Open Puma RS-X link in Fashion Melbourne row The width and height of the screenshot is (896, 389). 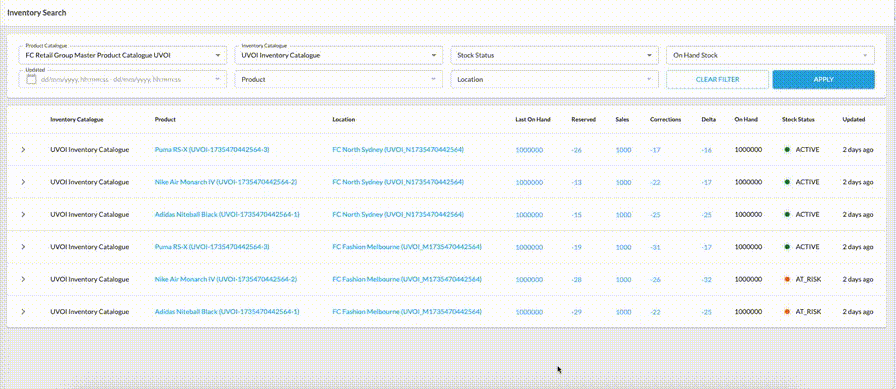(x=212, y=247)
